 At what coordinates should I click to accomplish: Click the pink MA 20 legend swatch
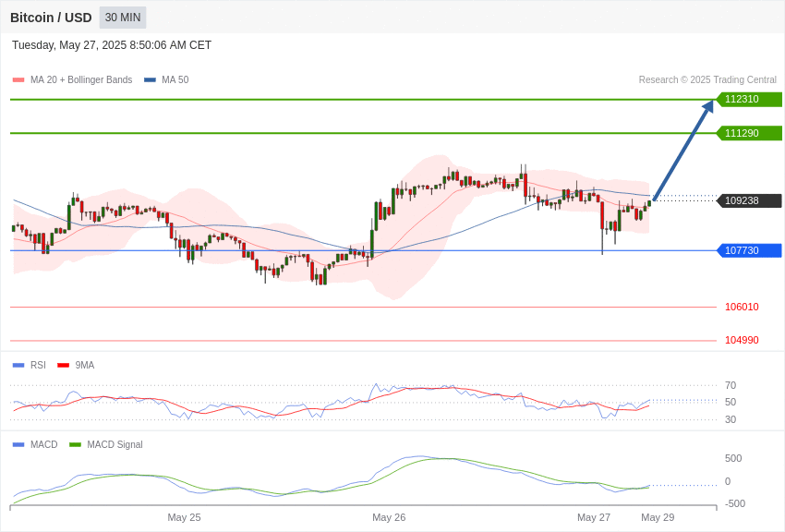(18, 80)
